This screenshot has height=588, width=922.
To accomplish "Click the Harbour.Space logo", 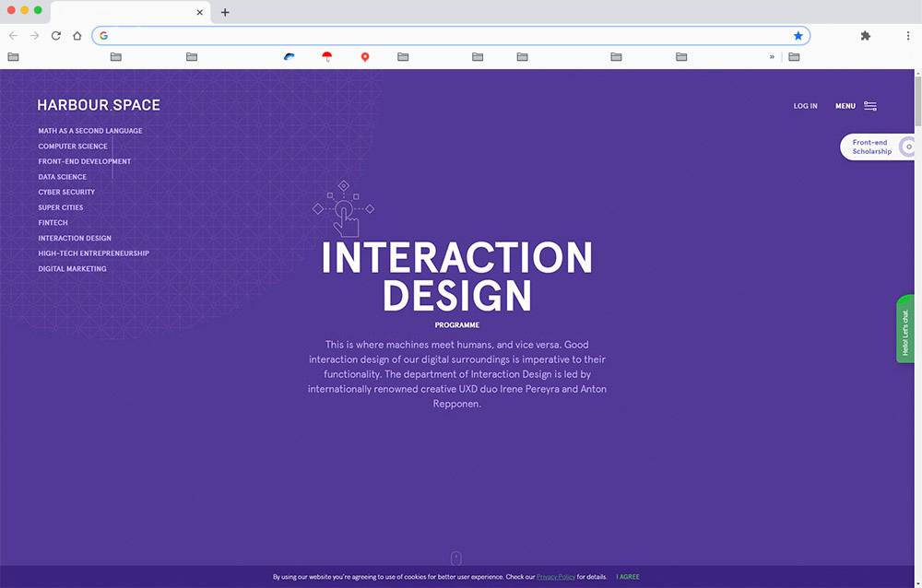I will point(99,105).
